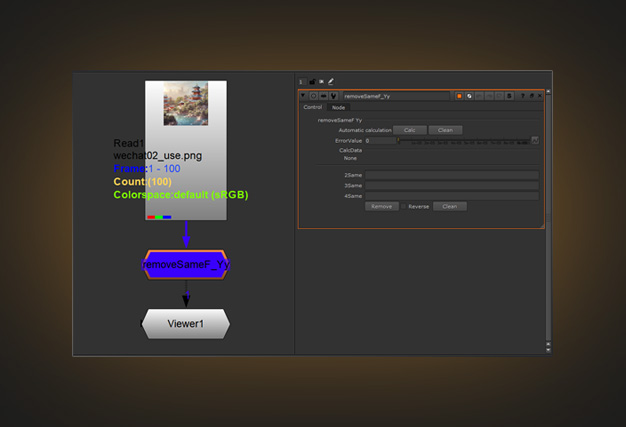This screenshot has width=626, height=427.
Task: Select the Viewer1 node in graph
Action: 185,324
